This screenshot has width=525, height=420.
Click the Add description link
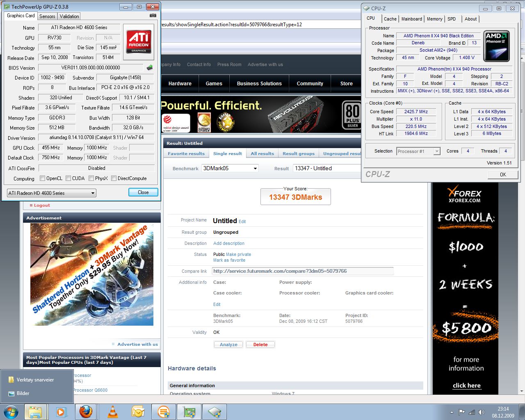(x=229, y=243)
